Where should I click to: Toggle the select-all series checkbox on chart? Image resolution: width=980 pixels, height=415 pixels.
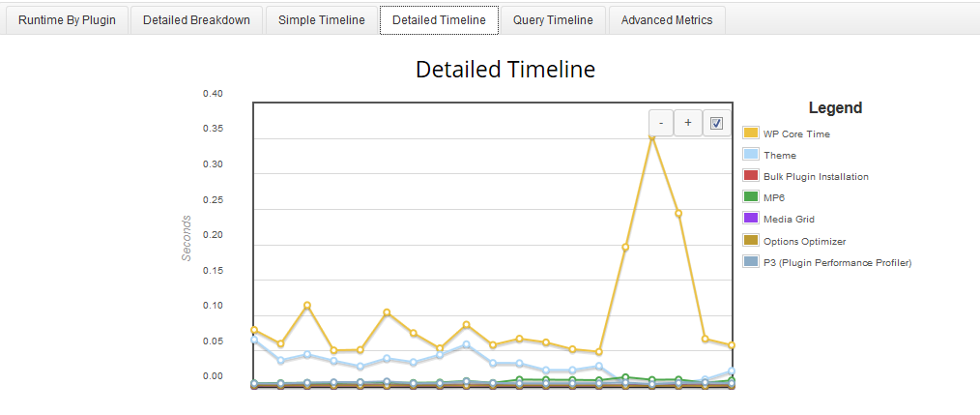716,123
